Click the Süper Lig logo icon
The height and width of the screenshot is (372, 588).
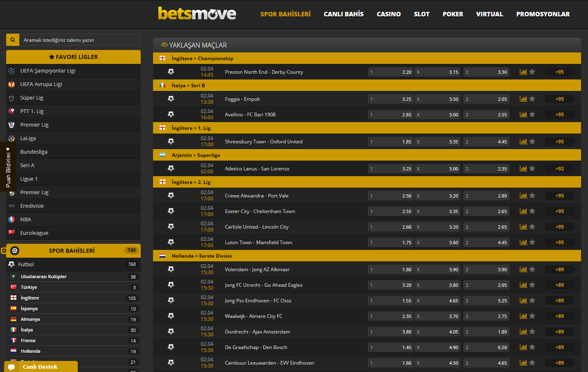point(11,98)
